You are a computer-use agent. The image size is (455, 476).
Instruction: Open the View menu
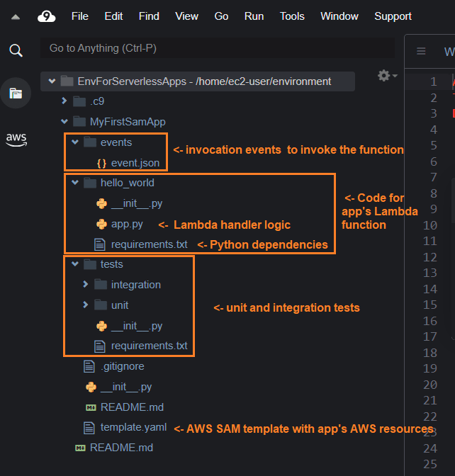(187, 16)
